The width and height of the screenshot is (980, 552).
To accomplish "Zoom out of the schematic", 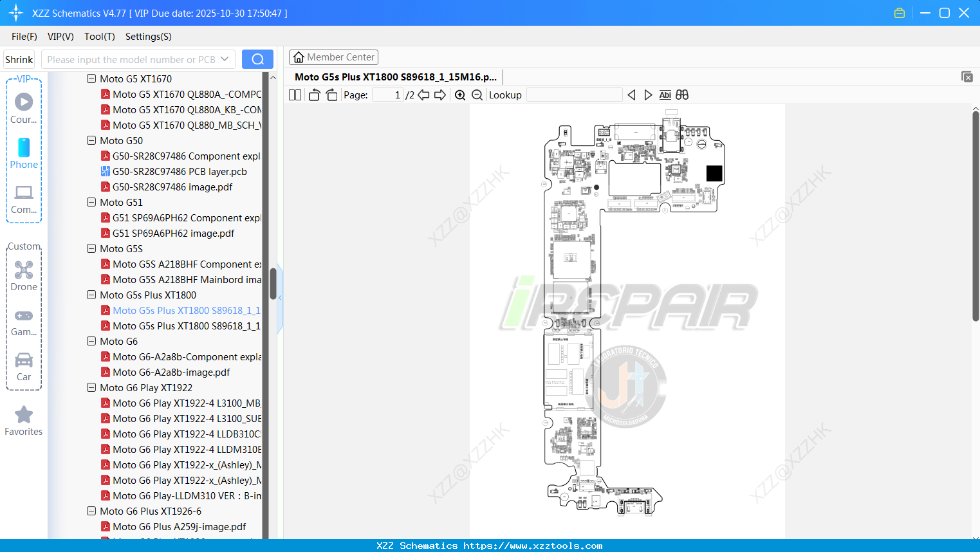I will (477, 95).
